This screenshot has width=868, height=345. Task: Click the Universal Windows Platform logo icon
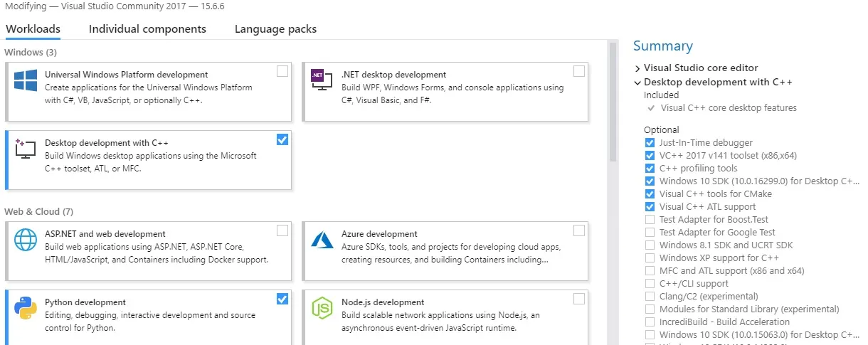point(26,80)
